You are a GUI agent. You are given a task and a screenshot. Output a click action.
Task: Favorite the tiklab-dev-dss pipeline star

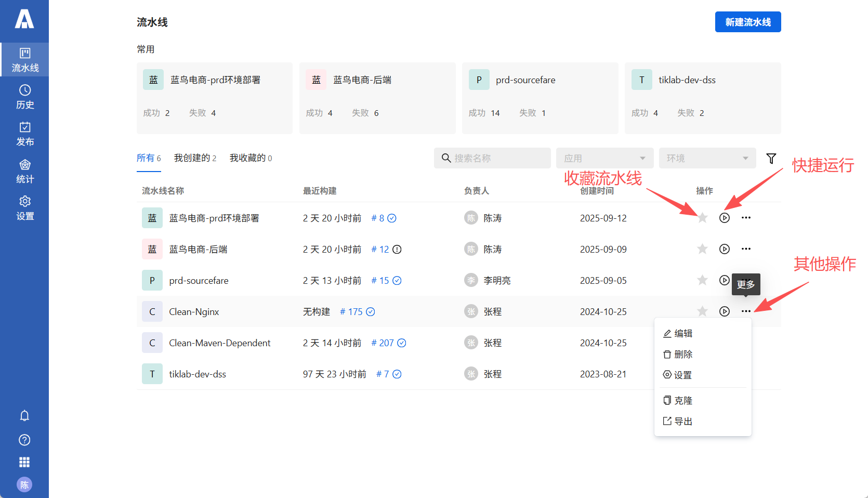pyautogui.click(x=702, y=373)
